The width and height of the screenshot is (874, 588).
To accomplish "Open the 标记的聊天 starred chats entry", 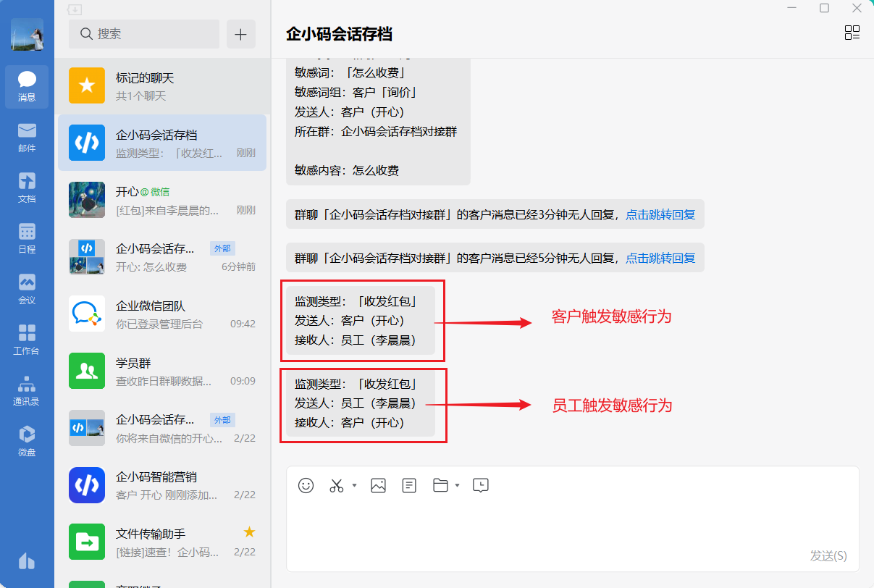I will click(162, 85).
